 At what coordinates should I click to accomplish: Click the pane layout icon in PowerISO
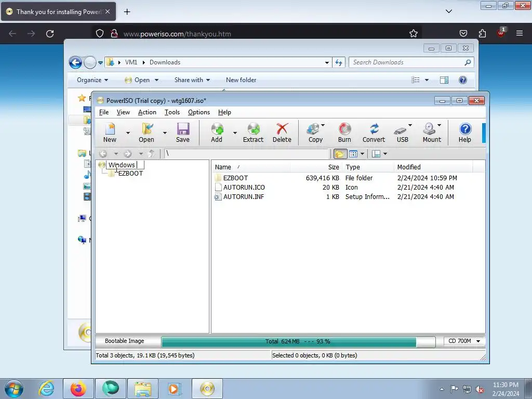[376, 154]
